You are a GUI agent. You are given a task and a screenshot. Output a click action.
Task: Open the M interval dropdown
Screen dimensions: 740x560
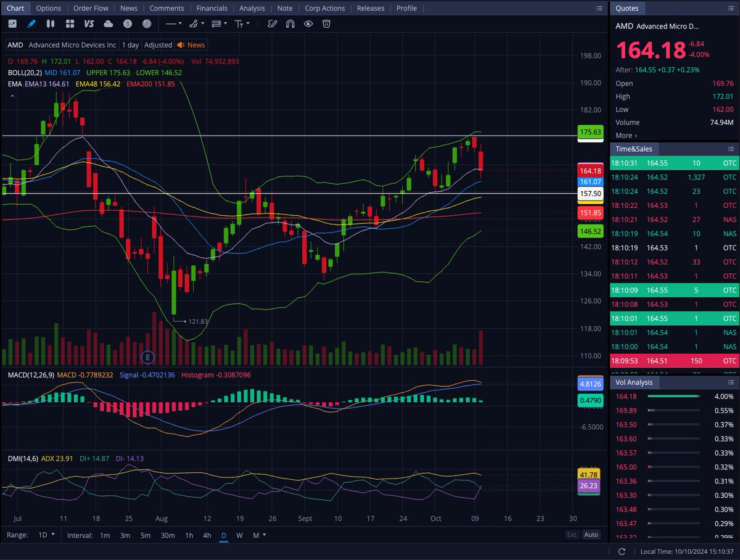pyautogui.click(x=259, y=535)
